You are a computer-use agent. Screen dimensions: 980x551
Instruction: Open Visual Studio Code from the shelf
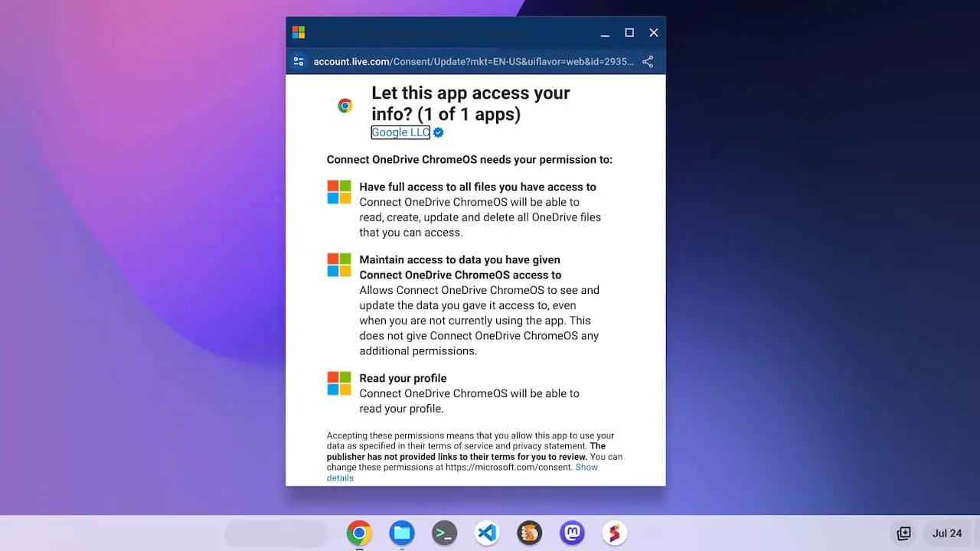coord(487,533)
